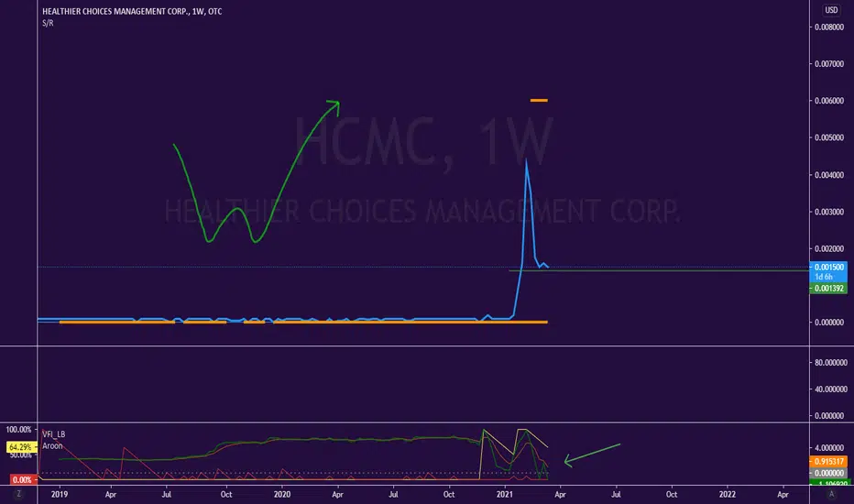The image size is (854, 504).
Task: Click the orange 0.915317 value label
Action: [x=828, y=462]
